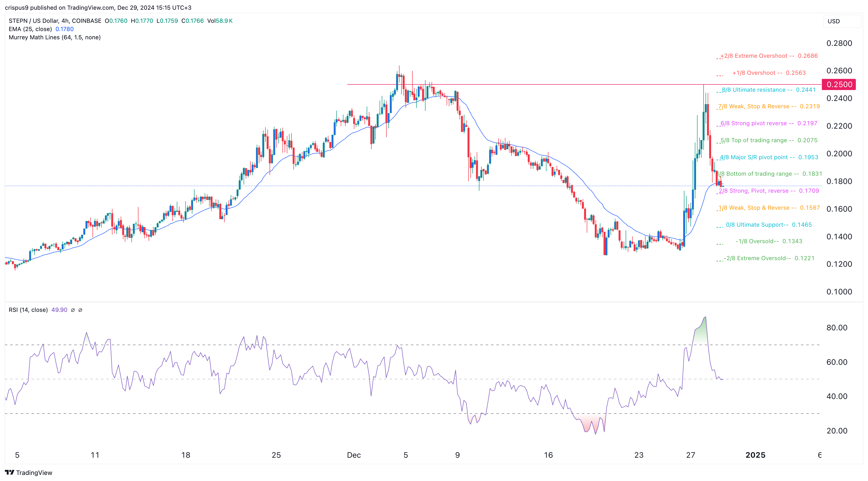Click the '8/8 Ultimate resistance -- 0.2441' label

pos(769,90)
